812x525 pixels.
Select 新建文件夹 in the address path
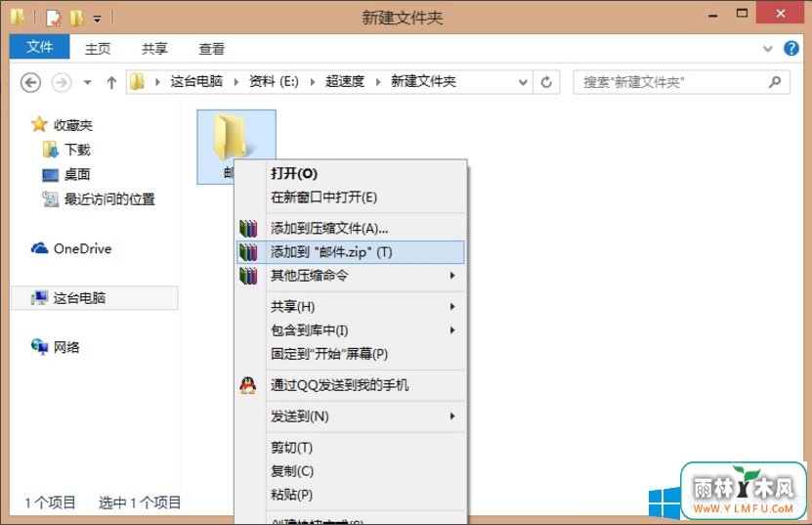423,81
